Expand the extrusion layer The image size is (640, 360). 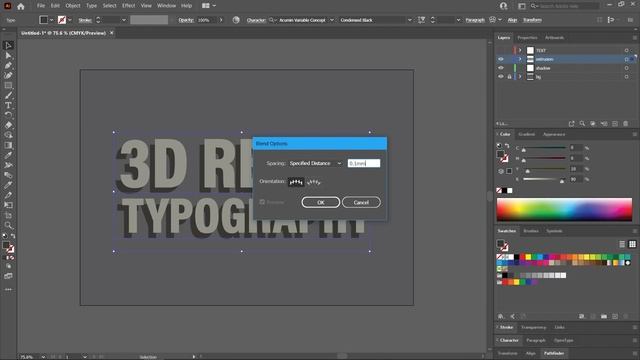(520, 59)
